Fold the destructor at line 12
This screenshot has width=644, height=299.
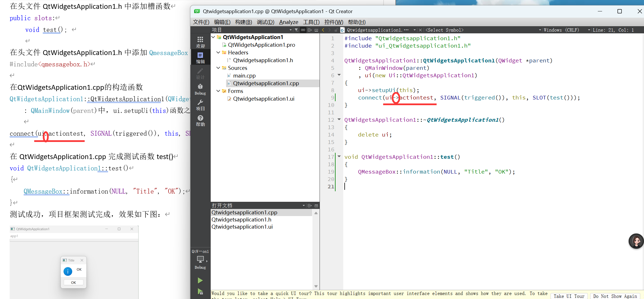pos(339,119)
